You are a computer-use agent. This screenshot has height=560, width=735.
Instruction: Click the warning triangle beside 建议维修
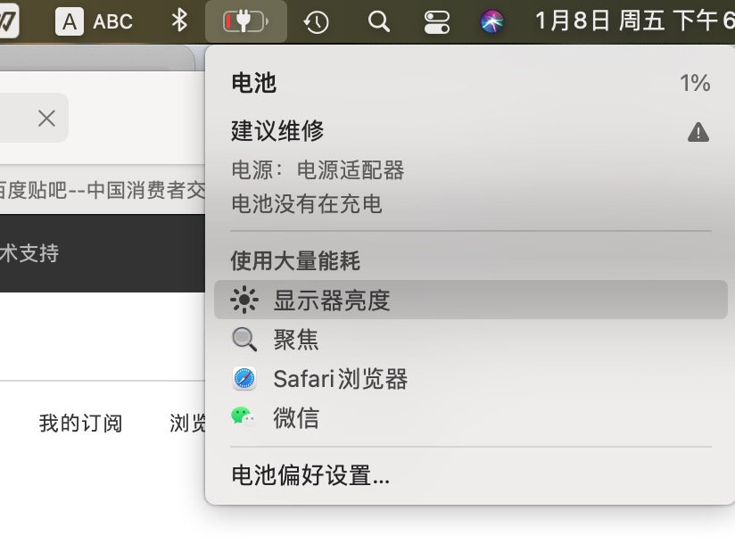pyautogui.click(x=698, y=133)
